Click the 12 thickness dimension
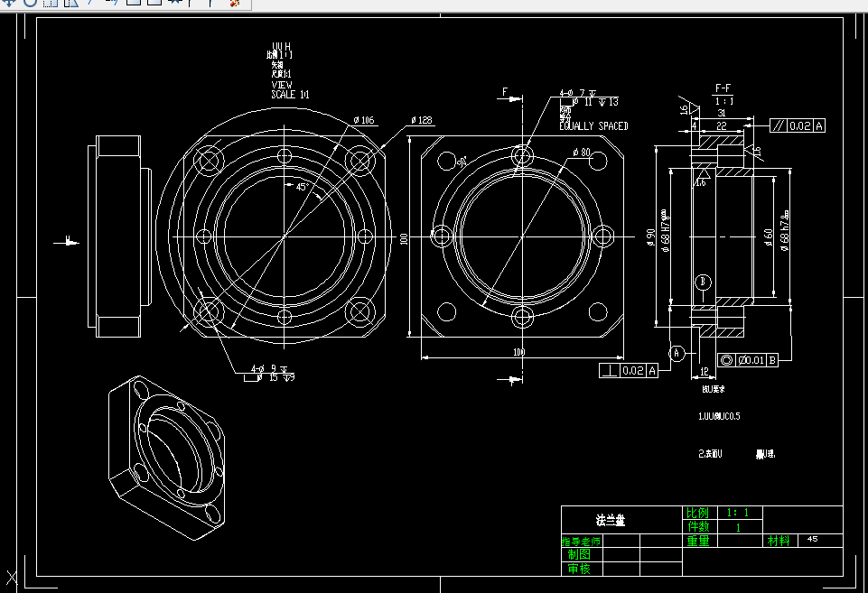 point(705,372)
